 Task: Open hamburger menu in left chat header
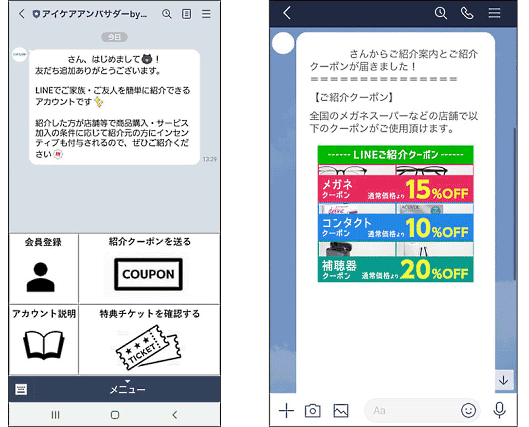tap(206, 14)
